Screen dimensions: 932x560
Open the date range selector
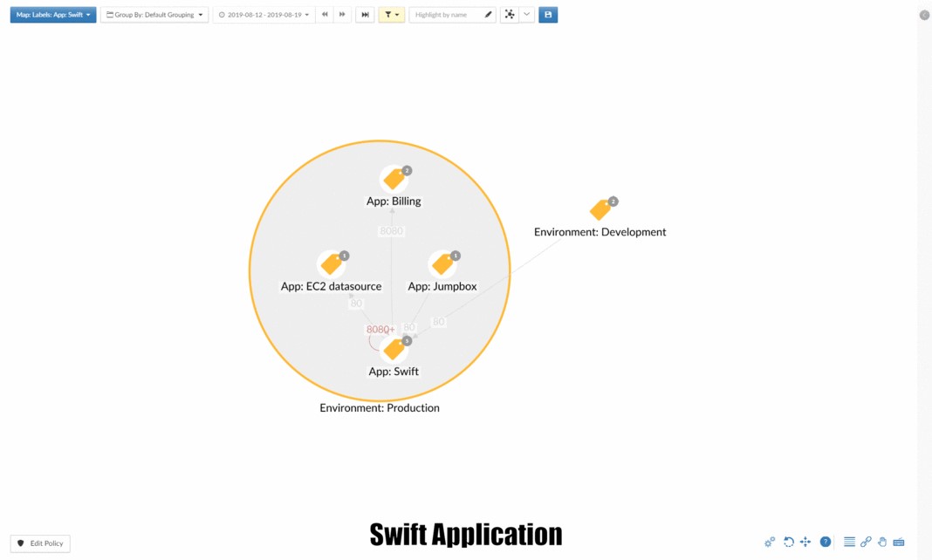click(264, 15)
